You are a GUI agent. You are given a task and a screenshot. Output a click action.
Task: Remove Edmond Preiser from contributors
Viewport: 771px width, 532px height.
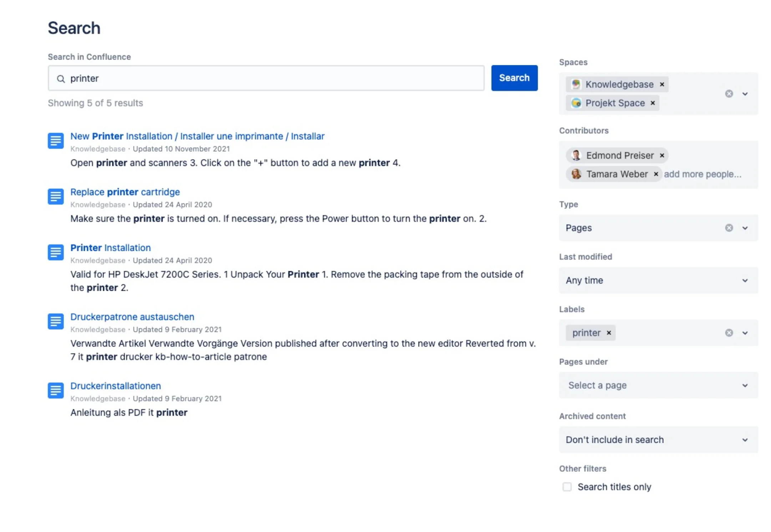[662, 156]
